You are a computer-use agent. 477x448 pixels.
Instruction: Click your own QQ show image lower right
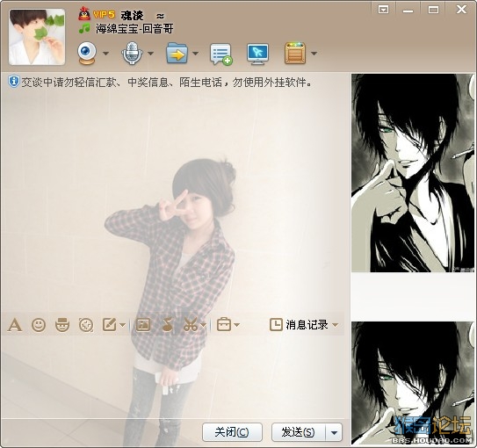point(413,383)
